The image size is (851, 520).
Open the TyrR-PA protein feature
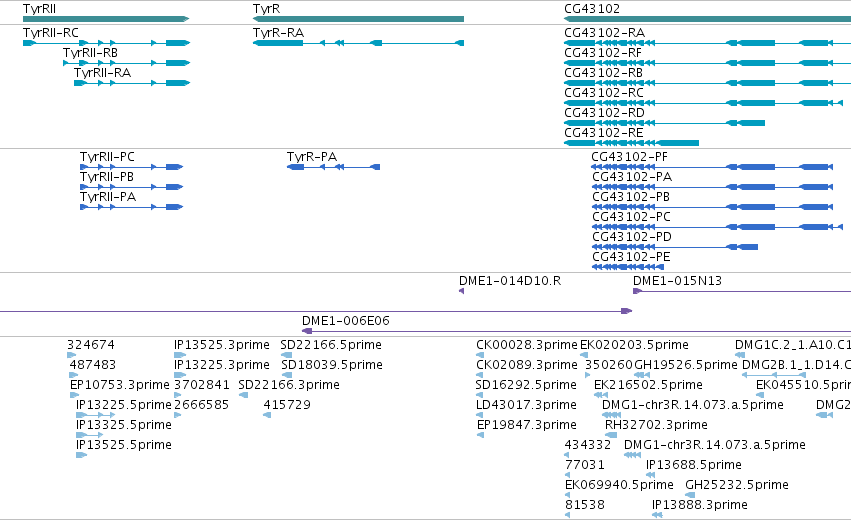[x=333, y=167]
